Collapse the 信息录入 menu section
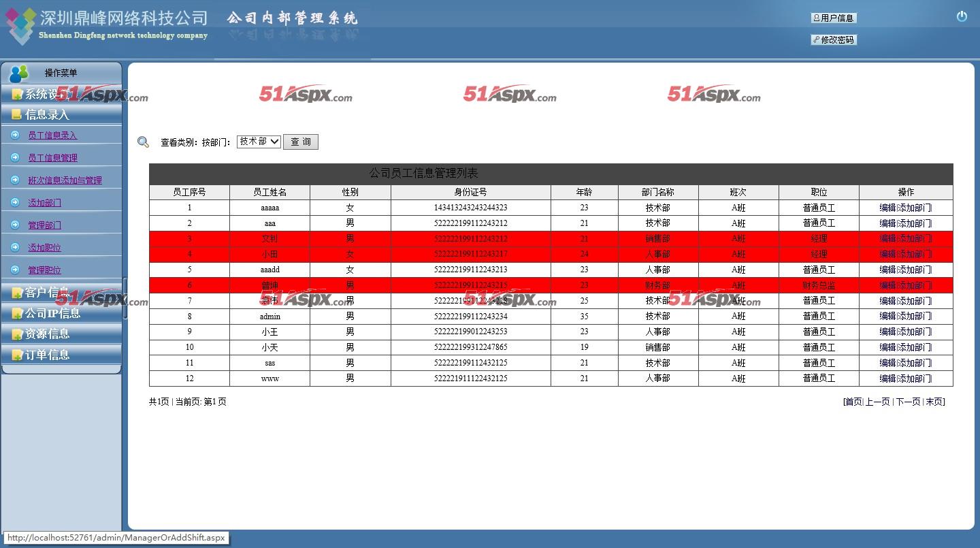Screen dimensions: 980x548 (61, 114)
